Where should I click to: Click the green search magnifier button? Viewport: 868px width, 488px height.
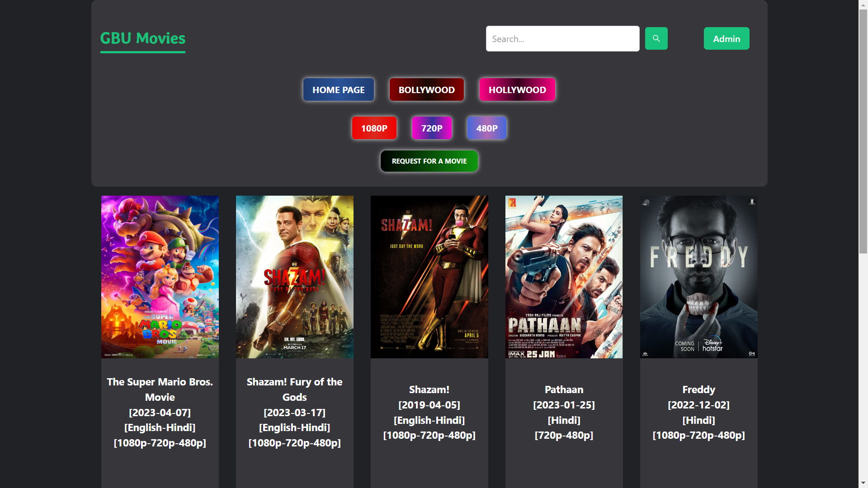(x=656, y=38)
